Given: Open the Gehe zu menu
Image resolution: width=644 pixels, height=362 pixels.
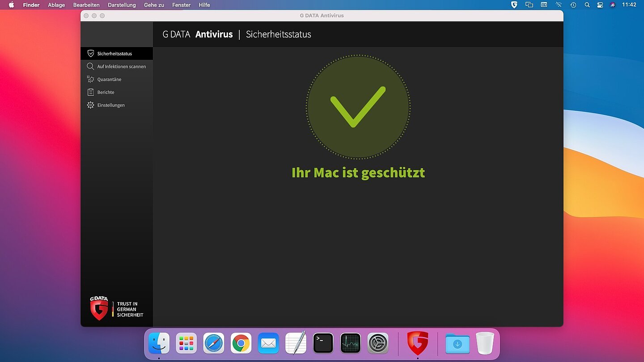Looking at the screenshot, I should point(154,5).
